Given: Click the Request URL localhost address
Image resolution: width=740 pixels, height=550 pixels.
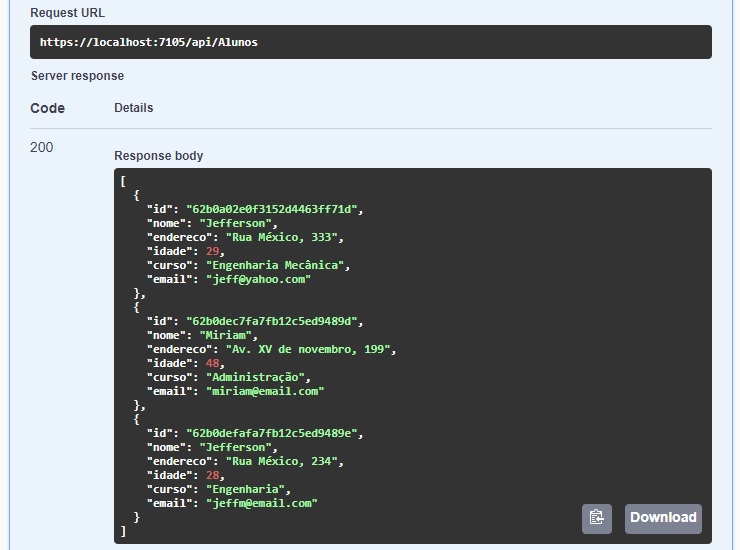Looking at the screenshot, I should (x=149, y=43).
